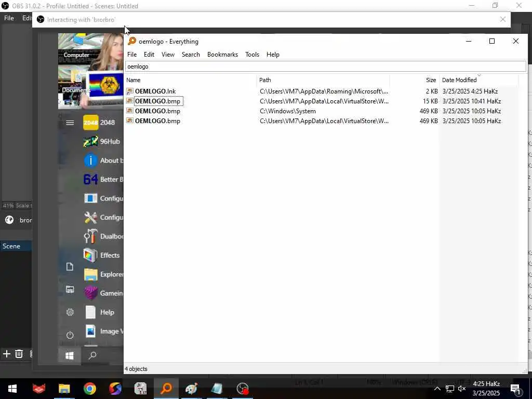Open the Image V... entry
This screenshot has width=532, height=399.
103,331
